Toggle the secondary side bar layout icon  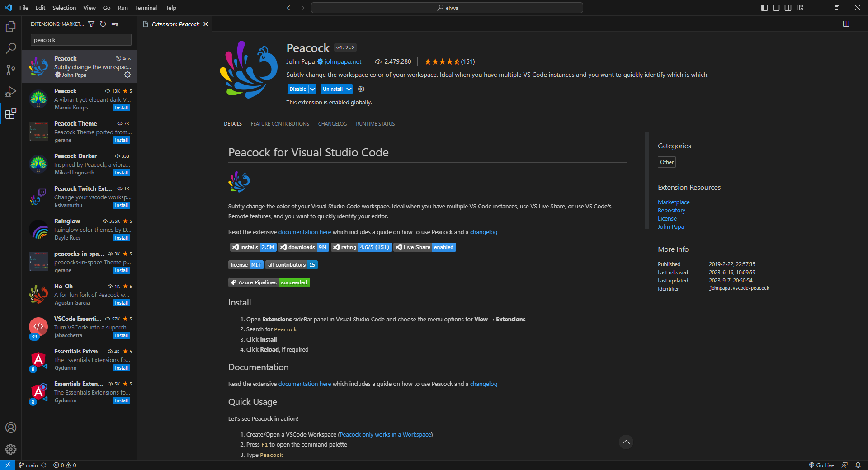[788, 8]
